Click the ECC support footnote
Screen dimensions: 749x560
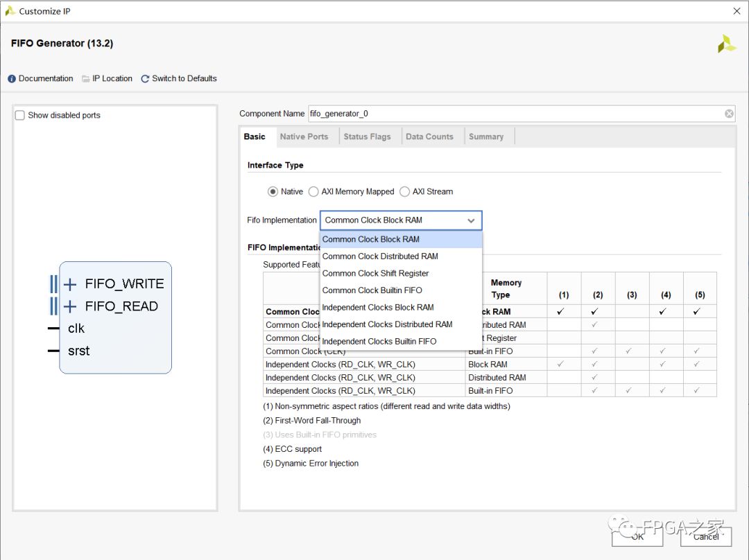coord(293,449)
